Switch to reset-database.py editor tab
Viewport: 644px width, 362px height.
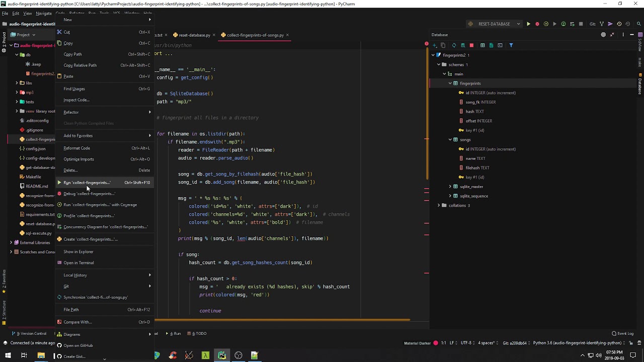pos(194,35)
